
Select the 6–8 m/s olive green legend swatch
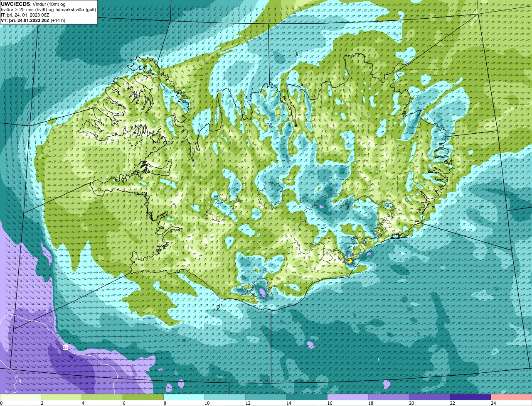click(x=143, y=397)
